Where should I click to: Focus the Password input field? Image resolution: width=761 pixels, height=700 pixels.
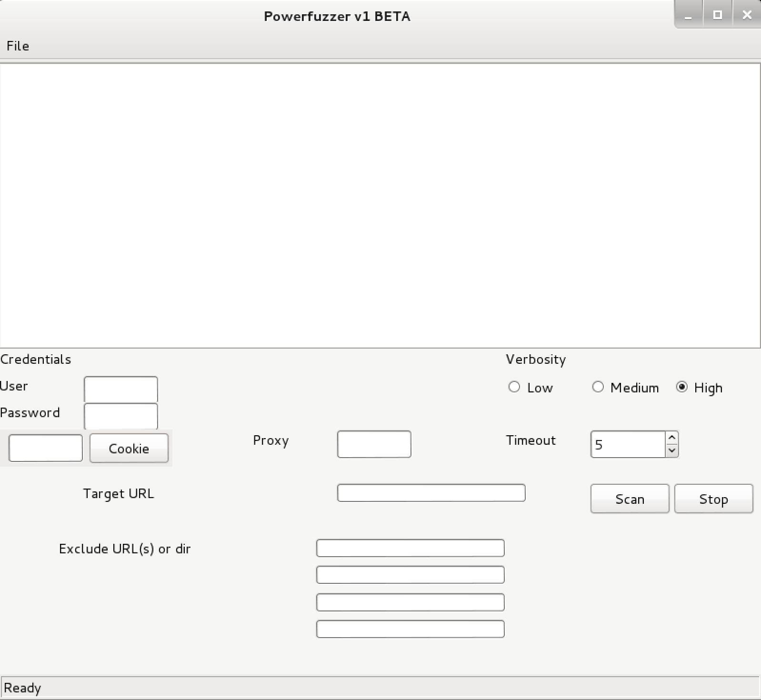(x=121, y=416)
